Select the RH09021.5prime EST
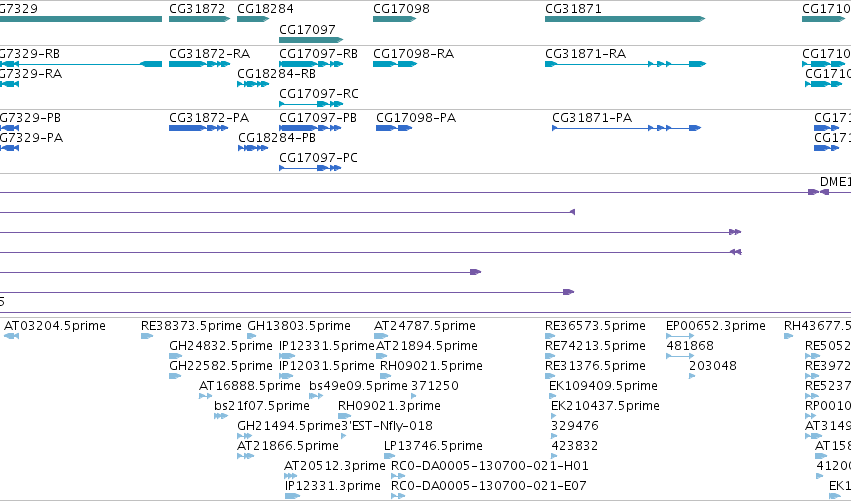 [385, 376]
